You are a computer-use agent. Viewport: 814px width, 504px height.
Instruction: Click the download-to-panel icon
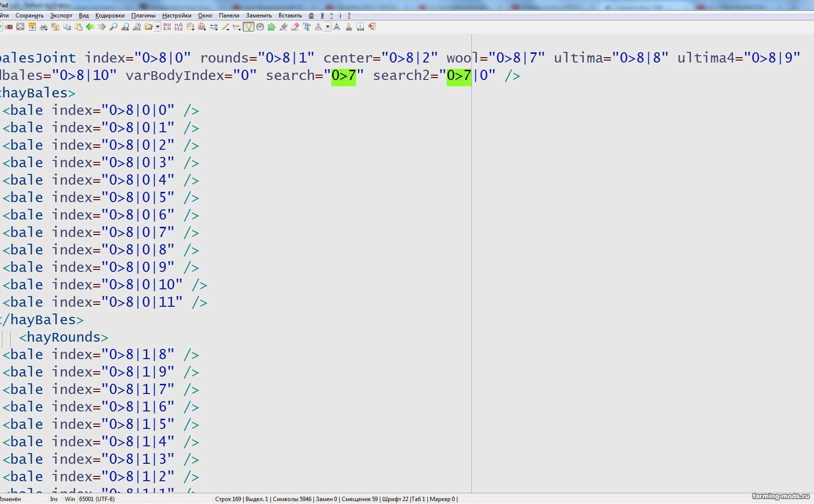pyautogui.click(x=360, y=27)
